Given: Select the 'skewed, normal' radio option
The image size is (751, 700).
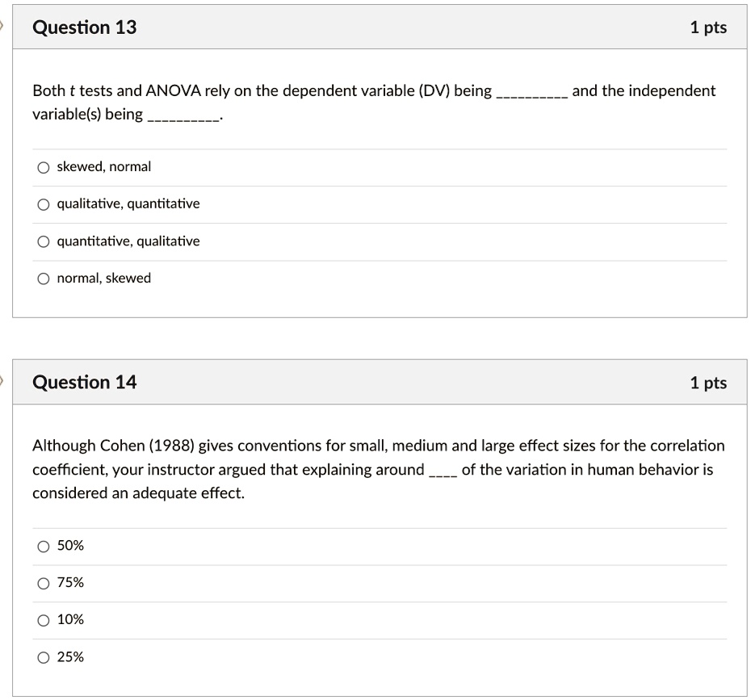Looking at the screenshot, I should coord(44,168).
